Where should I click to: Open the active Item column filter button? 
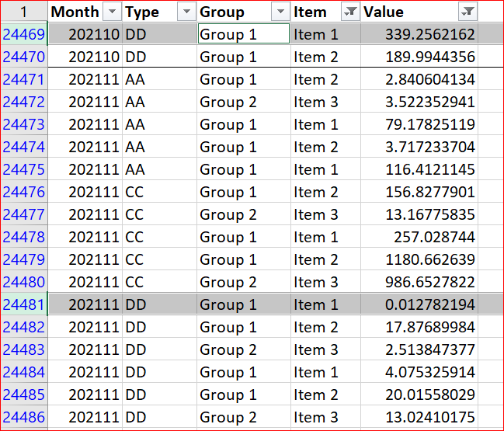click(350, 12)
